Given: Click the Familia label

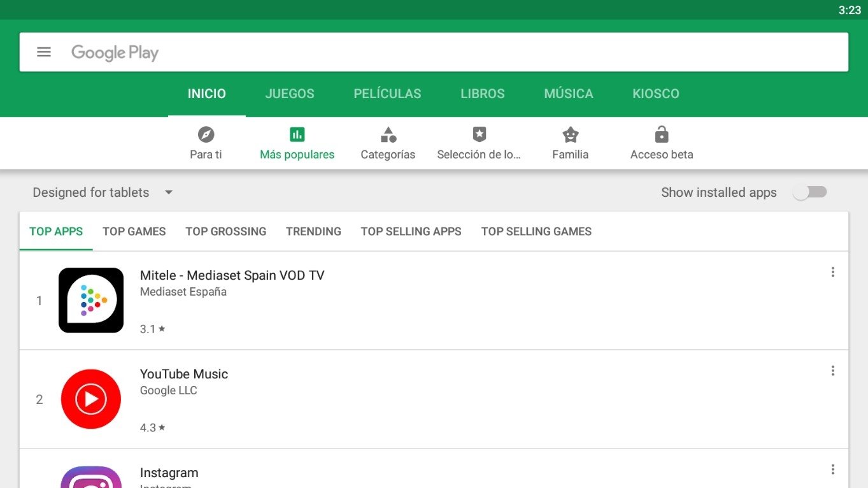Looking at the screenshot, I should coord(570,155).
